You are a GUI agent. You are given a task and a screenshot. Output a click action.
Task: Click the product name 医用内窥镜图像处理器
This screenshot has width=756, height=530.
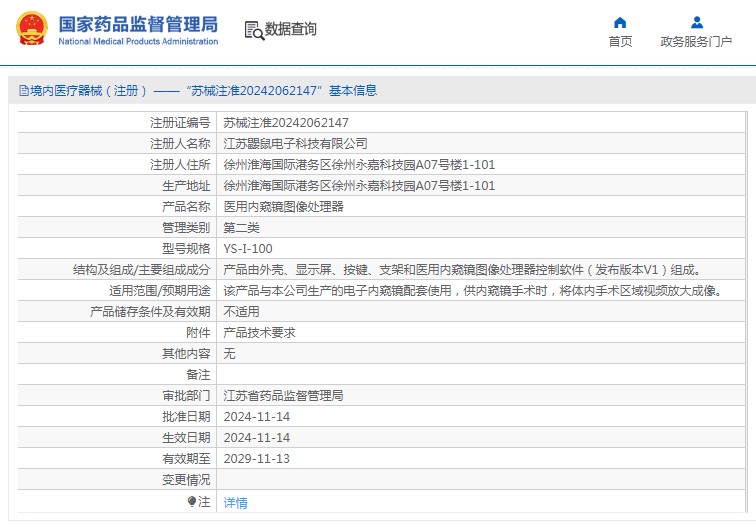pos(283,207)
